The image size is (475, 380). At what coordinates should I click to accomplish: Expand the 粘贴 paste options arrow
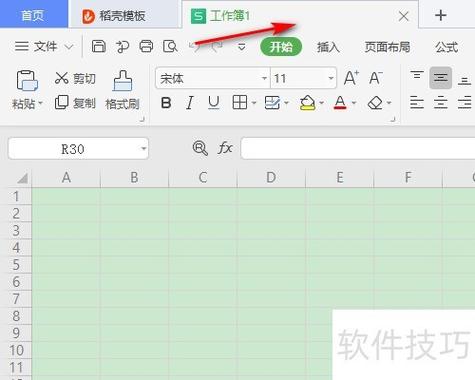pos(40,103)
